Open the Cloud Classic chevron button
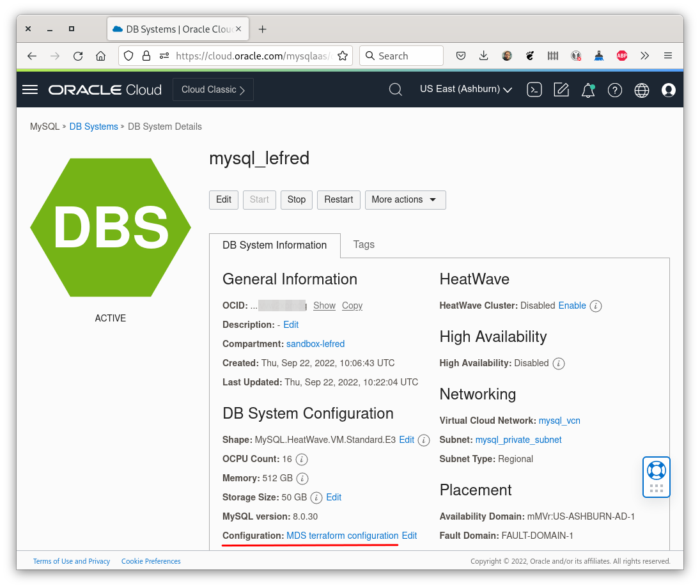Image resolution: width=700 pixels, height=588 pixels. point(213,89)
